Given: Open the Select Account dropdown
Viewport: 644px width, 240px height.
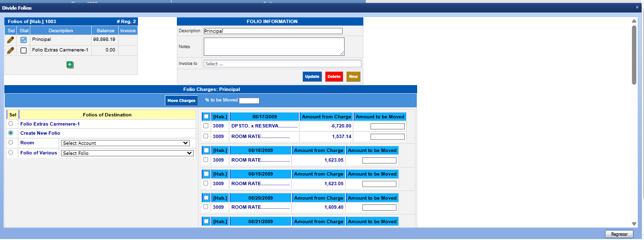Looking at the screenshot, I should point(126,143).
